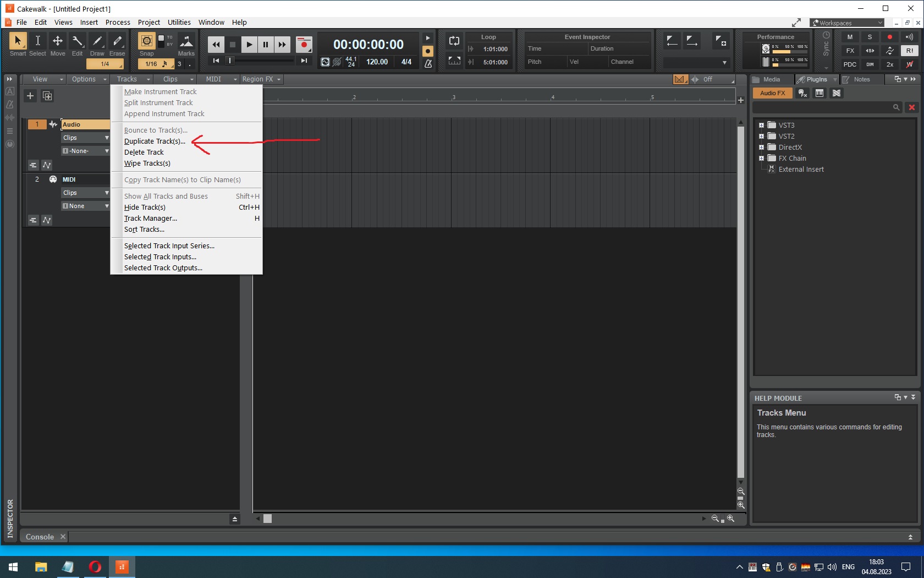Select the Erase tool

click(x=117, y=41)
